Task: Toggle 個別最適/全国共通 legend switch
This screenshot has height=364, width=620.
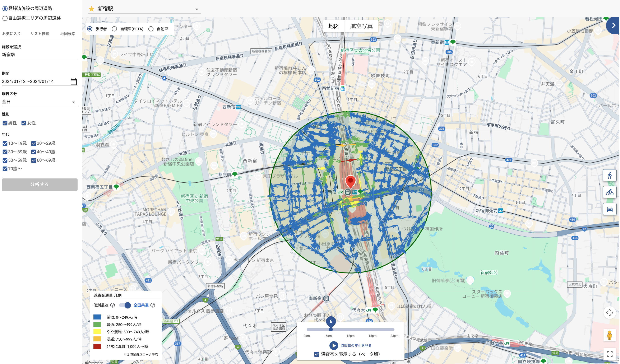Action: tap(125, 305)
